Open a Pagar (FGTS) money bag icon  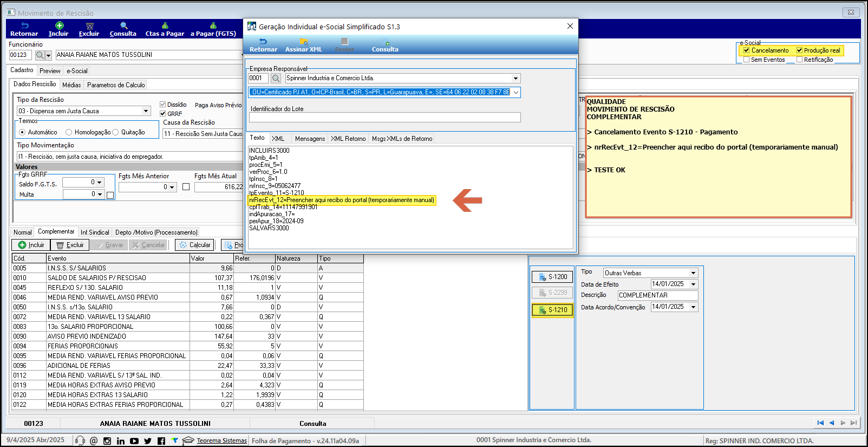[x=213, y=25]
